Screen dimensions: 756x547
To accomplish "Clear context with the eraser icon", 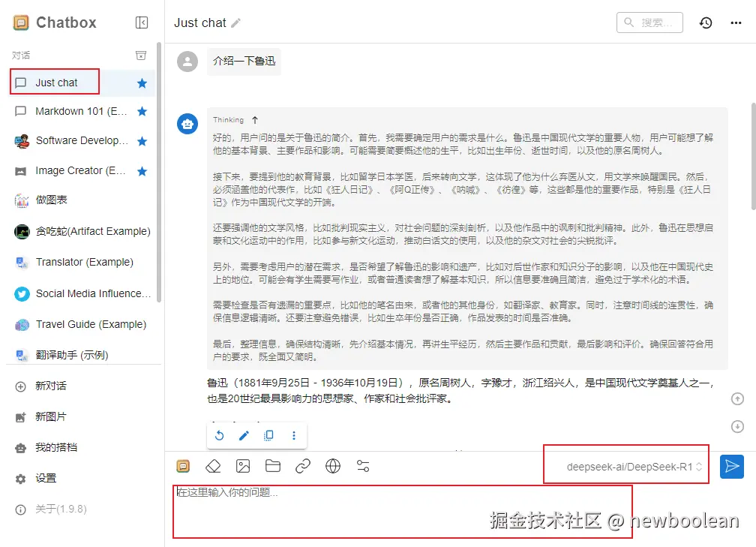I will [213, 466].
